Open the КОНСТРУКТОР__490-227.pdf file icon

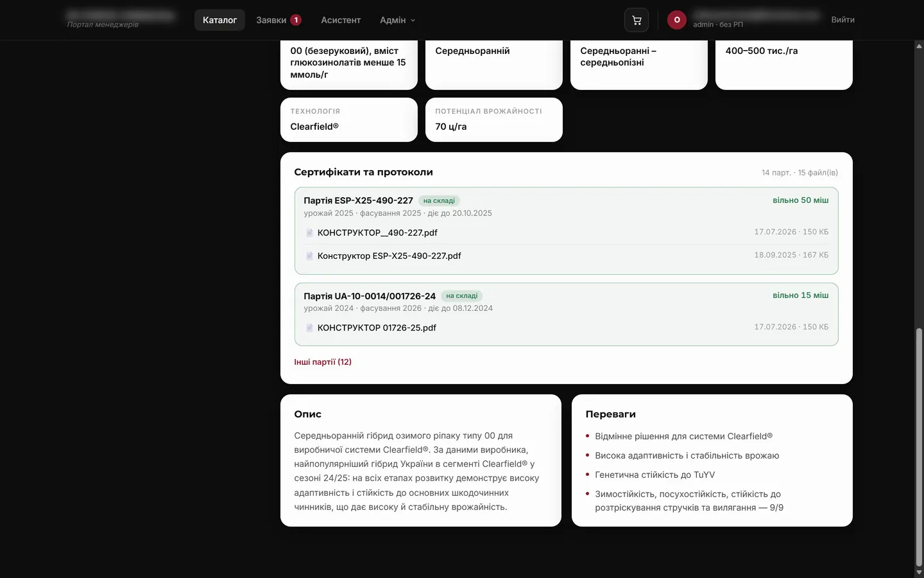click(309, 232)
